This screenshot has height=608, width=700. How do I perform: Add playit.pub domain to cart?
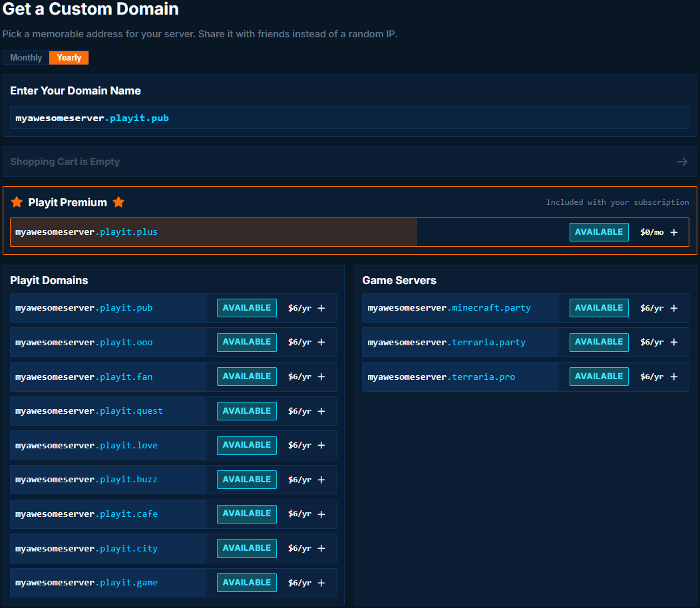coord(321,308)
